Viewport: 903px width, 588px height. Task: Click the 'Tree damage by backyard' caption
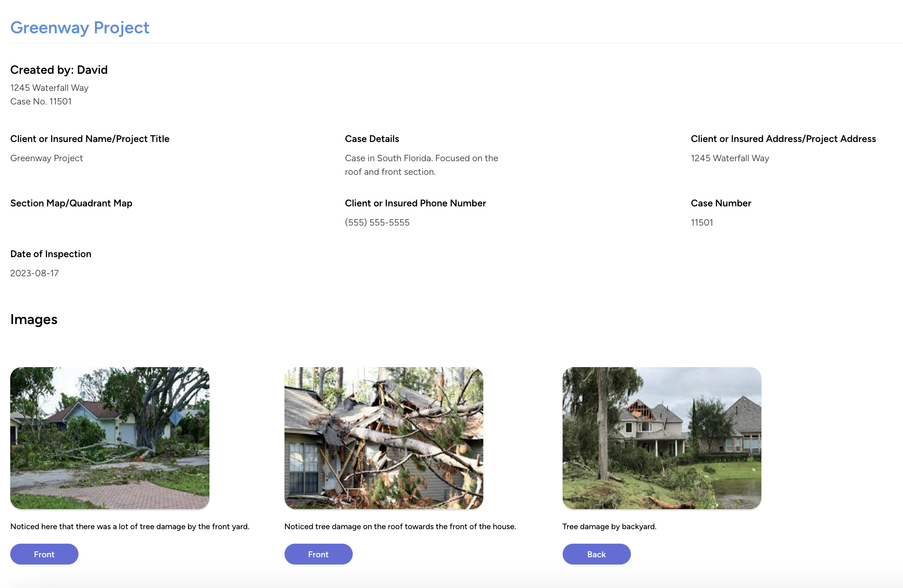[609, 527]
